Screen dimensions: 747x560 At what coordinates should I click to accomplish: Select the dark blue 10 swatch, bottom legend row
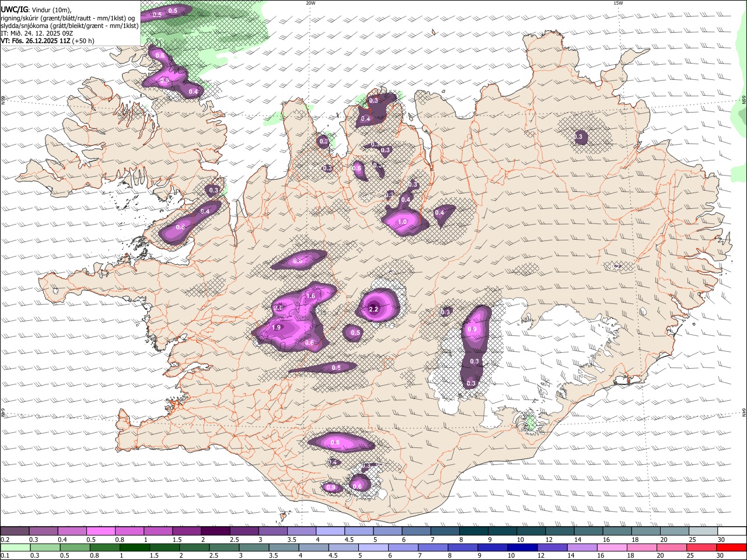tap(522, 547)
